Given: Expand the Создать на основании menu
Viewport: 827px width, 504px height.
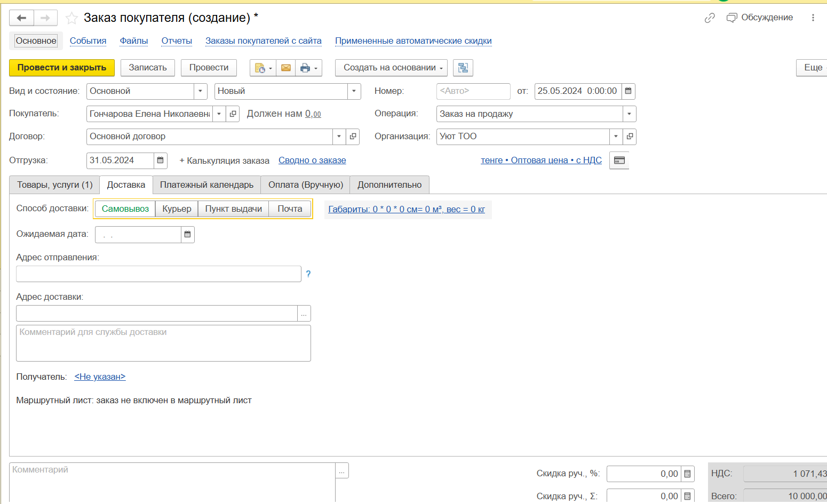Looking at the screenshot, I should (391, 68).
